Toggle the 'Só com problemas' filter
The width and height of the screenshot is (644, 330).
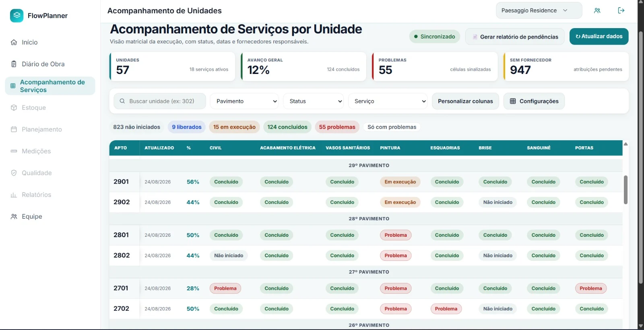pos(392,127)
